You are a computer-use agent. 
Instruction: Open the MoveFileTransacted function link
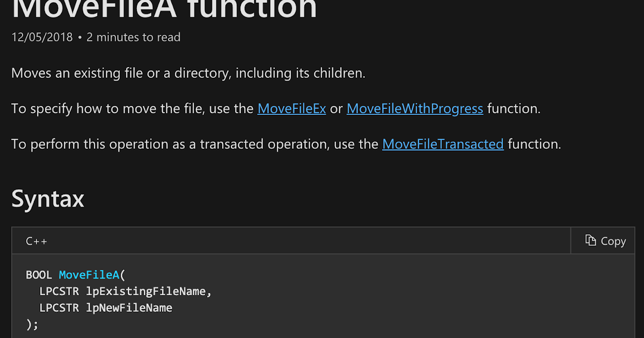pos(443,144)
